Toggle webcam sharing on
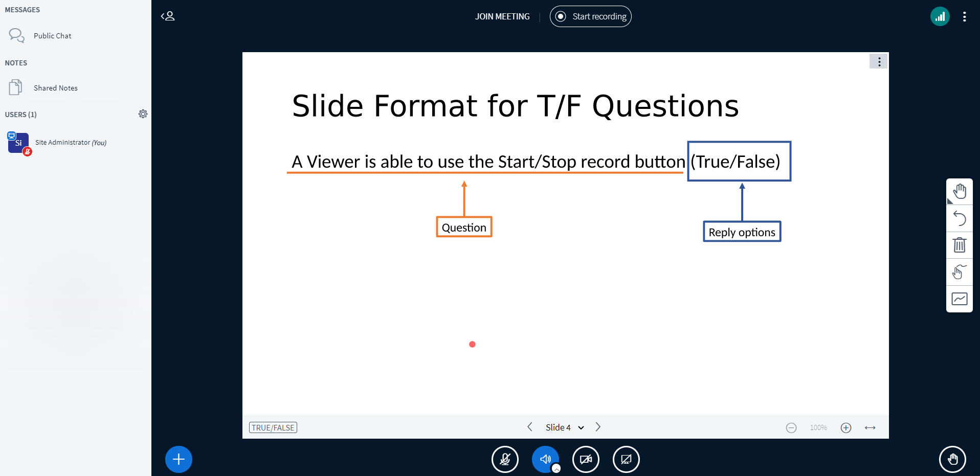The height and width of the screenshot is (476, 980). [x=586, y=459]
